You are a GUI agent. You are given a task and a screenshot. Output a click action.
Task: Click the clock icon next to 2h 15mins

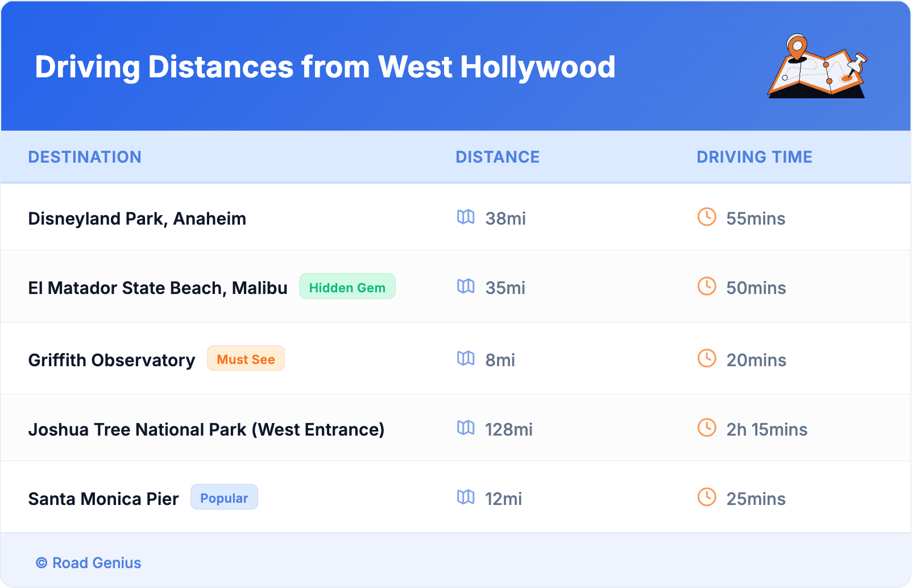click(x=707, y=428)
